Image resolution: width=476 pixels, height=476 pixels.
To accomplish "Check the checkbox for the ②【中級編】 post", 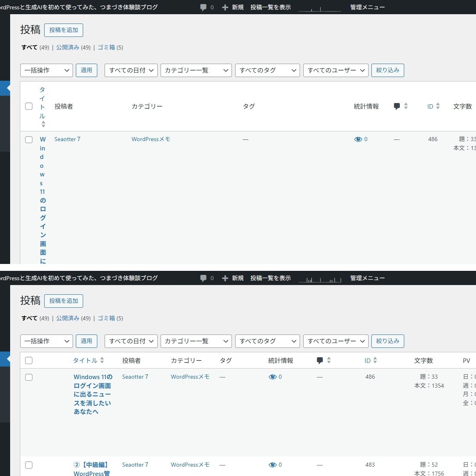I will tap(29, 465).
